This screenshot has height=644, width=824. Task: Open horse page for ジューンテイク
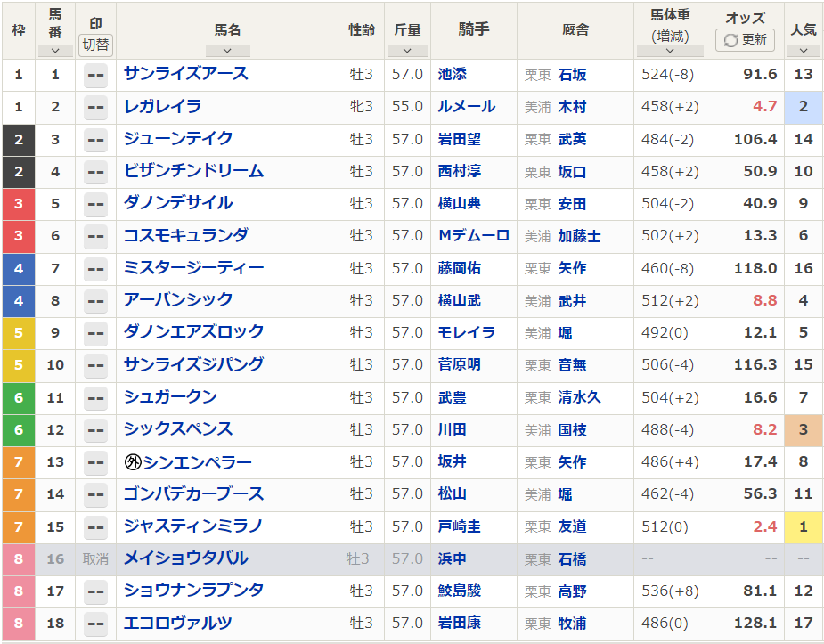coord(177,139)
